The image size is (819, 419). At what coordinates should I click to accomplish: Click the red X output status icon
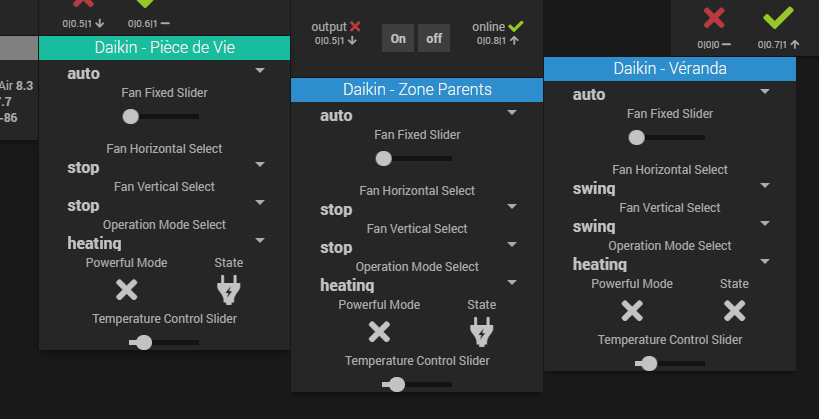pos(355,26)
